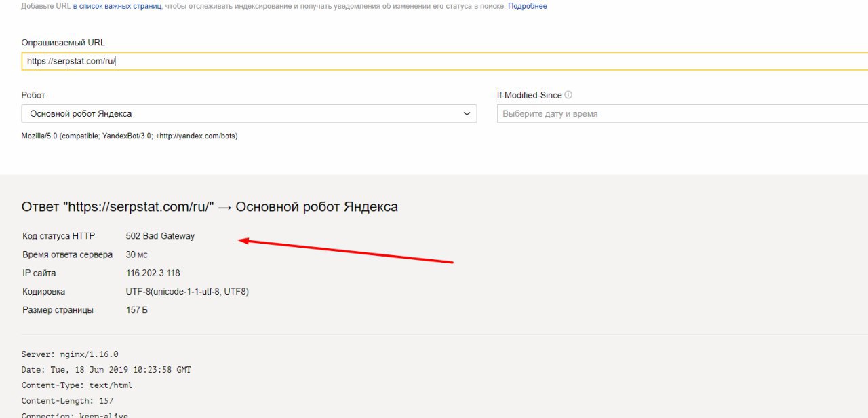868x418 pixels.
Task: Click the response heading 'Ответ "https://serpstat.com/ru/"'
Action: 118,207
